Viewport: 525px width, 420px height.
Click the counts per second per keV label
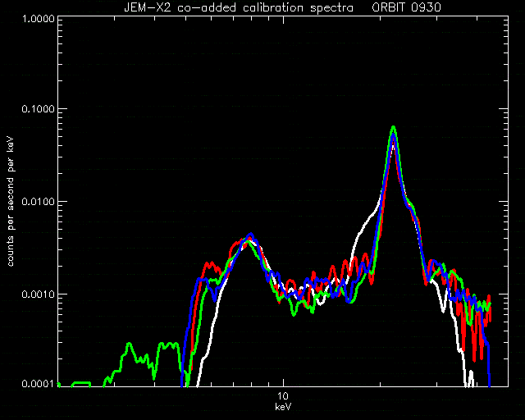point(11,201)
